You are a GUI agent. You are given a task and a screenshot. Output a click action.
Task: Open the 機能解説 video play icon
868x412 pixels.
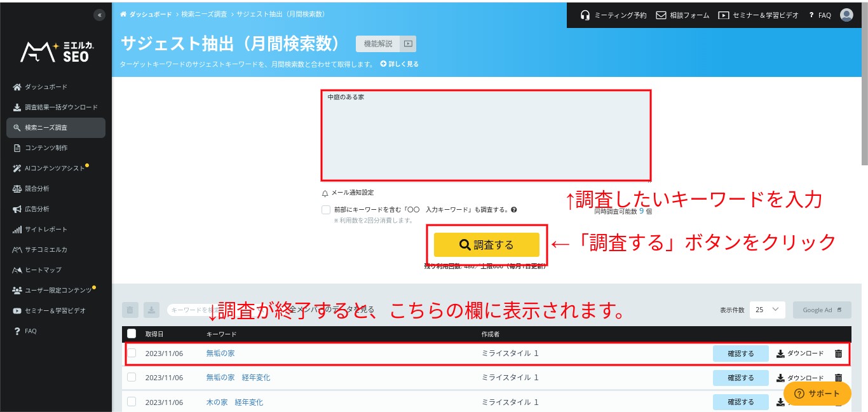pyautogui.click(x=408, y=44)
